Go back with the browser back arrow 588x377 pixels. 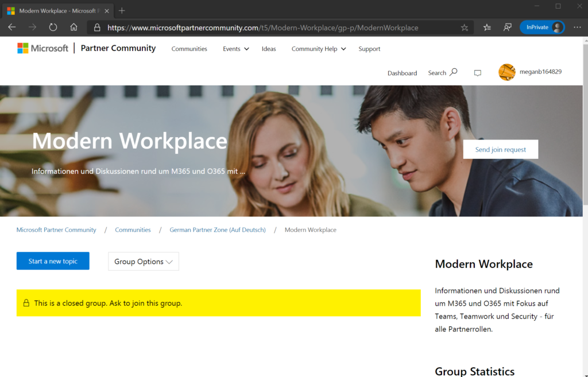tap(12, 28)
